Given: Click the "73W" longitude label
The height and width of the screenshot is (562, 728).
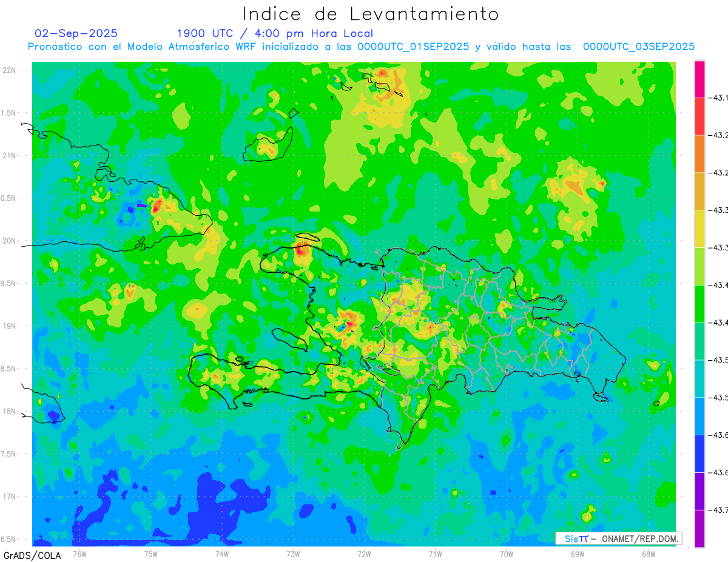Looking at the screenshot, I should coord(293,554).
